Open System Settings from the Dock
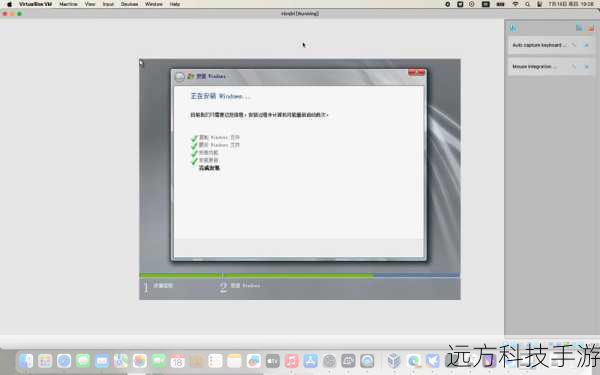The image size is (600, 375). tap(329, 361)
